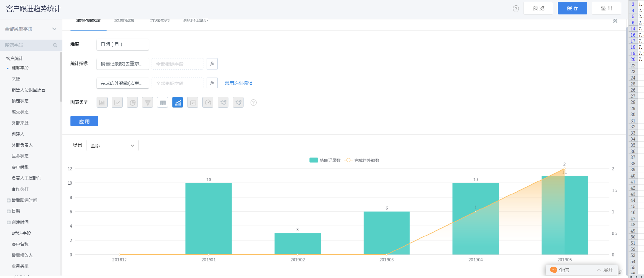Select 锁定状态 field

click(20, 101)
